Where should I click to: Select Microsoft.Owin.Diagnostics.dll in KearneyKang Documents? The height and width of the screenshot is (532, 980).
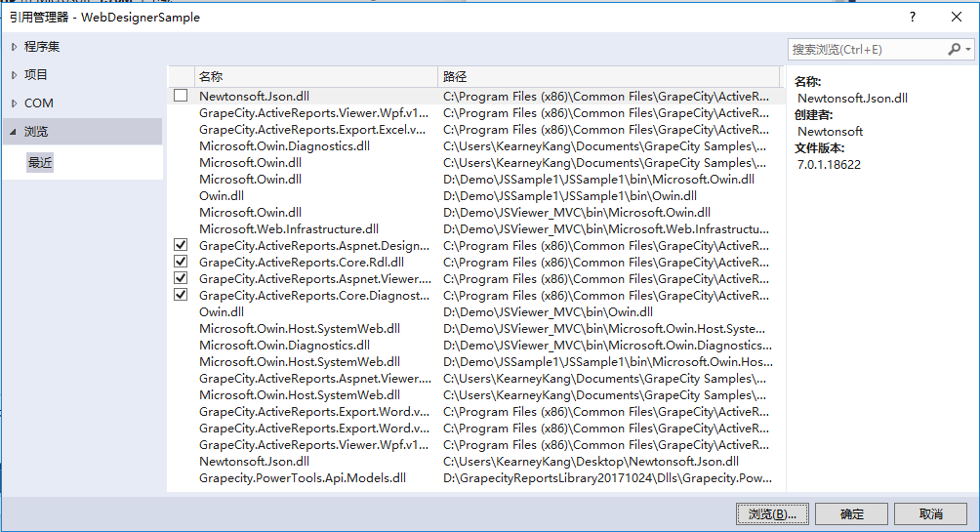[x=477, y=145]
